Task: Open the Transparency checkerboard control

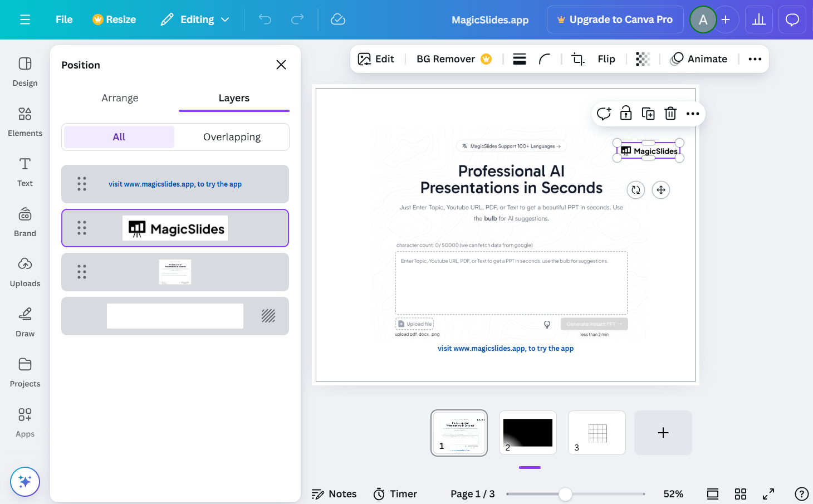Action: click(643, 59)
